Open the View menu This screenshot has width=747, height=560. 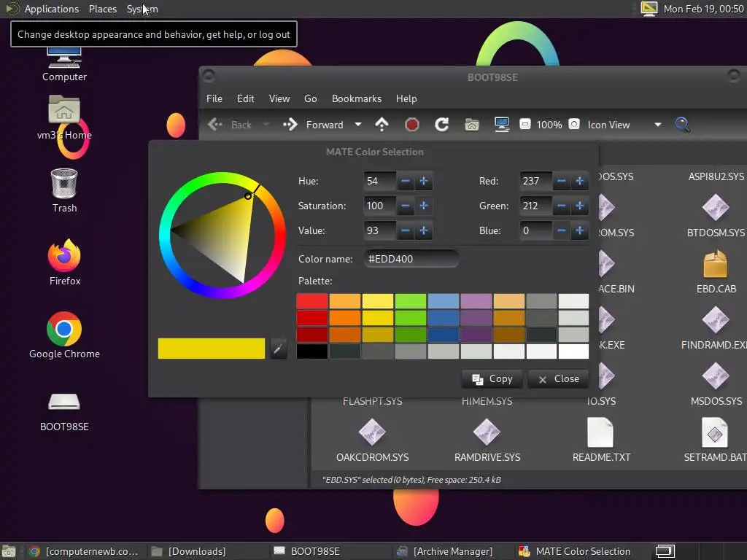[x=279, y=98]
